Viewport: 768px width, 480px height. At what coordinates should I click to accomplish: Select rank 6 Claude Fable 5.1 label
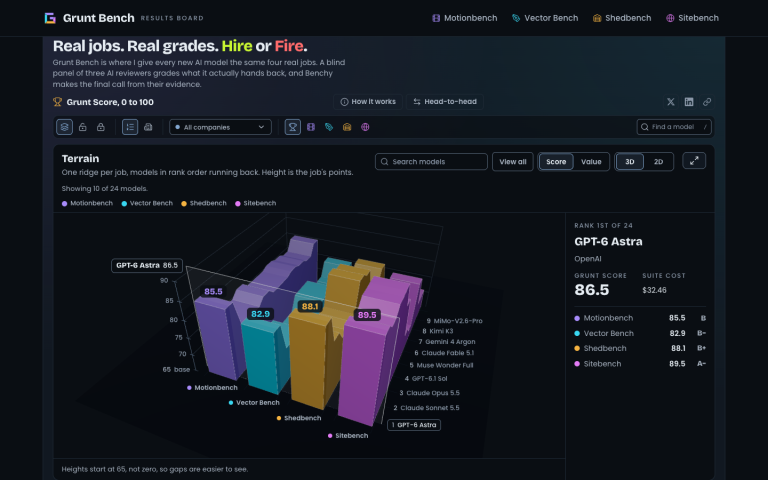tap(444, 353)
